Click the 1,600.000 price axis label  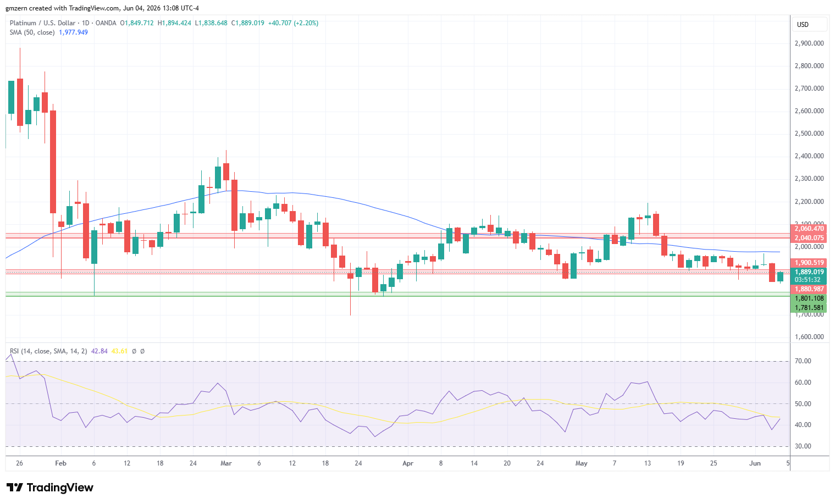coord(809,337)
